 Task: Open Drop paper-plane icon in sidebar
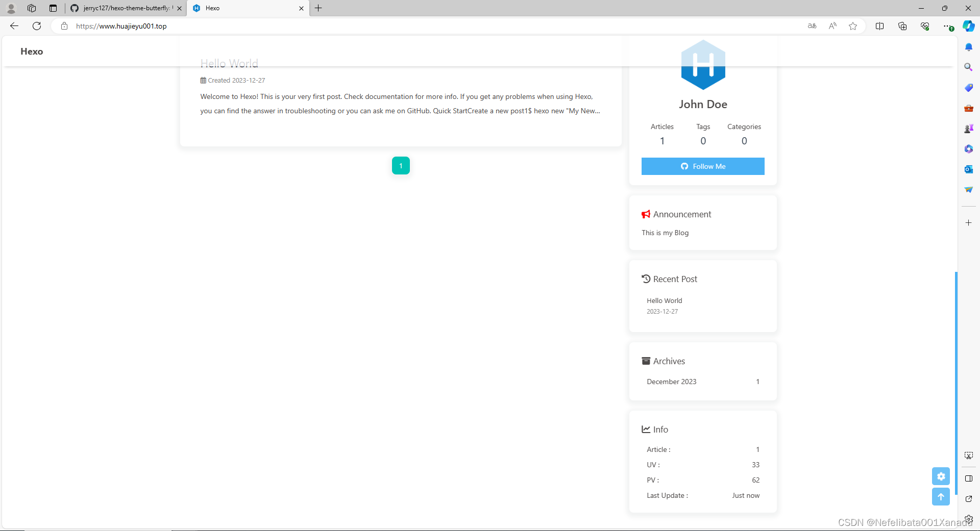[968, 190]
